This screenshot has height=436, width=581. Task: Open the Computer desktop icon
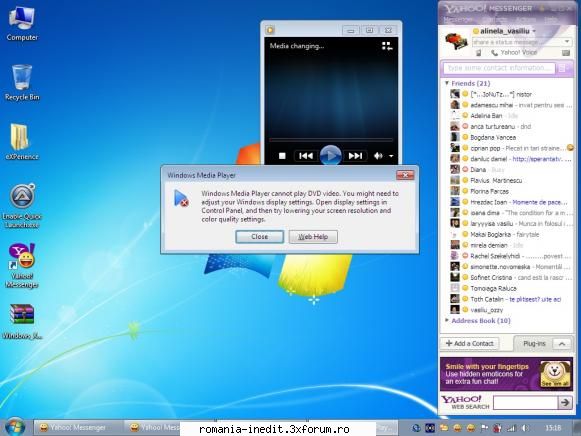(x=22, y=23)
